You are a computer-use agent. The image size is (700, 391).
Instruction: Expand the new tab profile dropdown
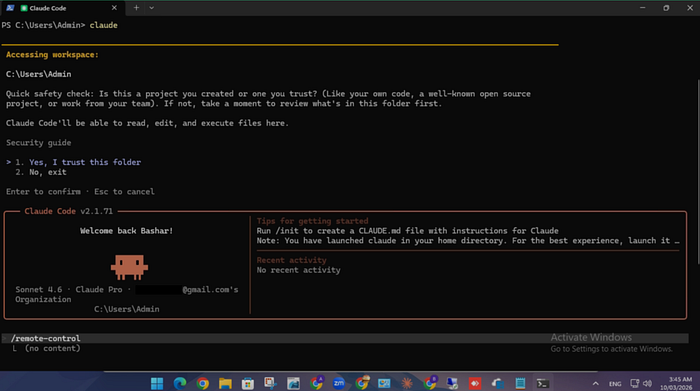point(152,8)
